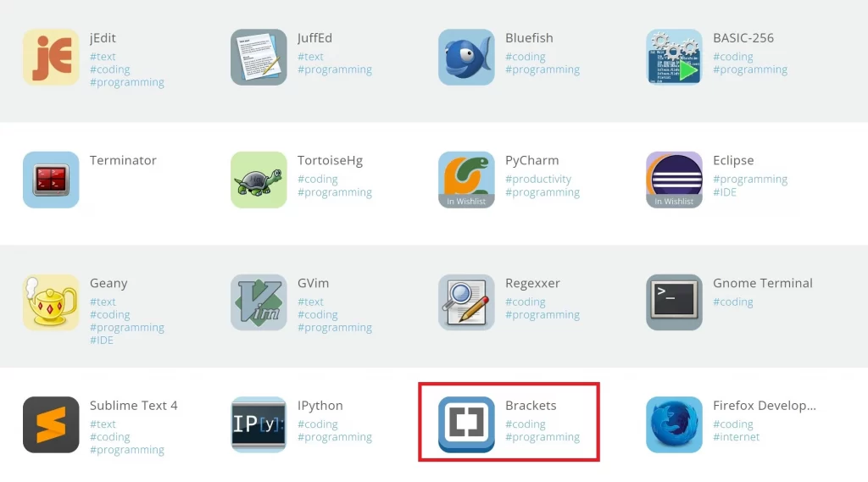Click the GVim logo icon
Viewport: 868px width, 482px height.
pyautogui.click(x=259, y=302)
